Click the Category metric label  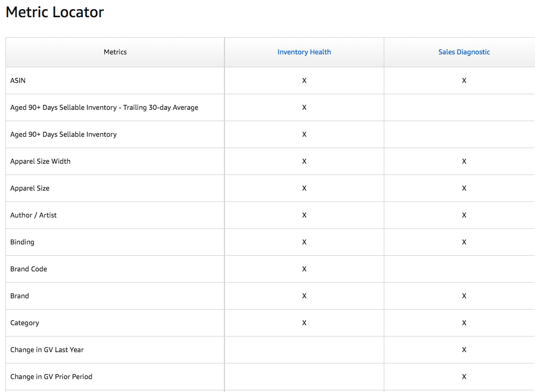point(25,323)
